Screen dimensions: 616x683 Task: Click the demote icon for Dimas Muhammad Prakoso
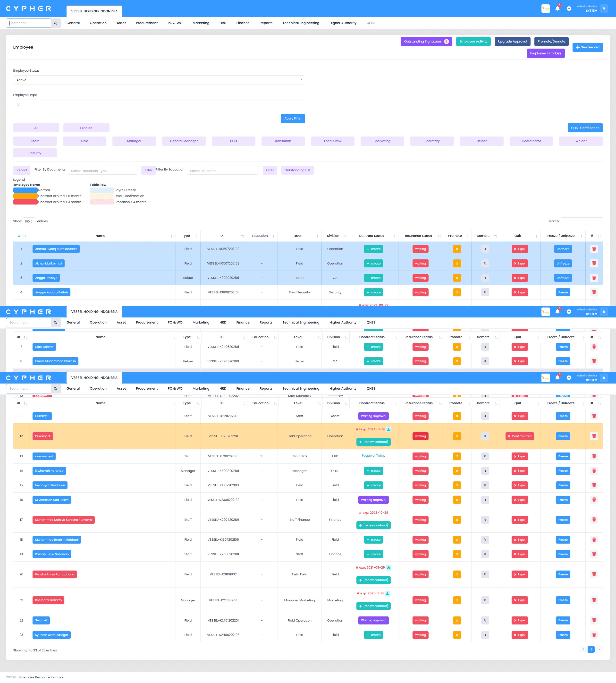tap(485, 361)
